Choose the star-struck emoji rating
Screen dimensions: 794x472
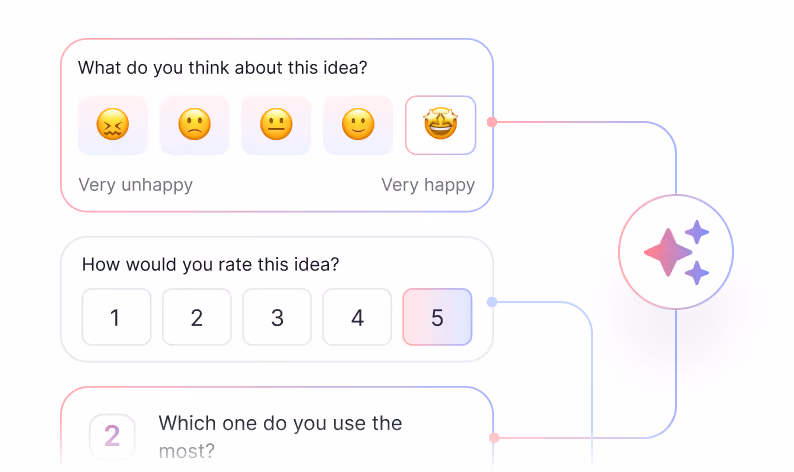[441, 125]
